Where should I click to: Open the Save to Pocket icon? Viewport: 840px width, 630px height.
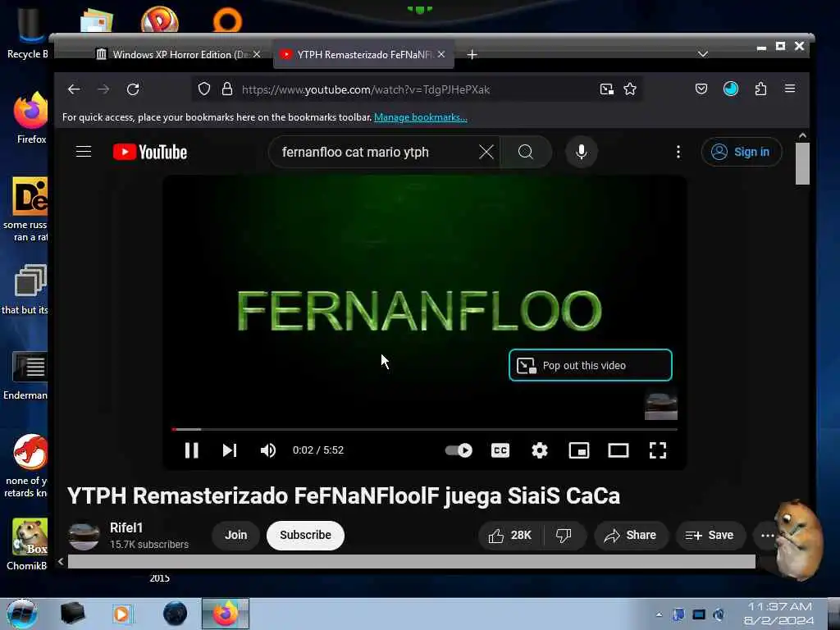click(x=701, y=89)
